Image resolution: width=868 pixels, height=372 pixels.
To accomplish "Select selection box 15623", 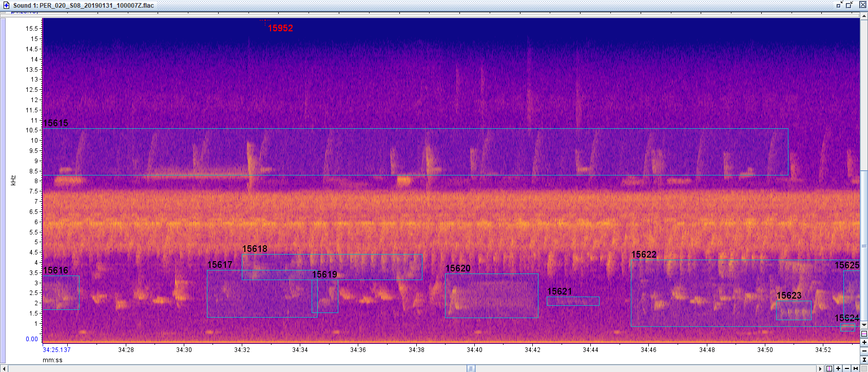I will (794, 310).
